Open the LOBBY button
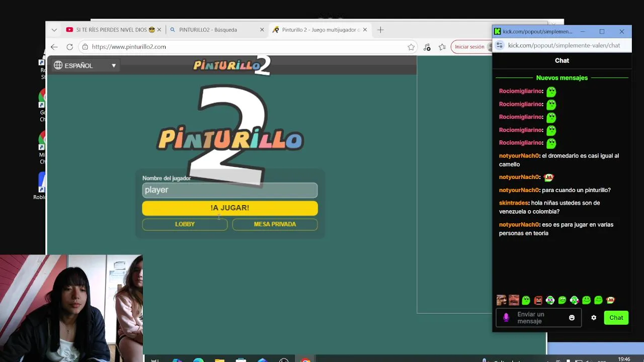The width and height of the screenshot is (644, 362). pos(185,224)
